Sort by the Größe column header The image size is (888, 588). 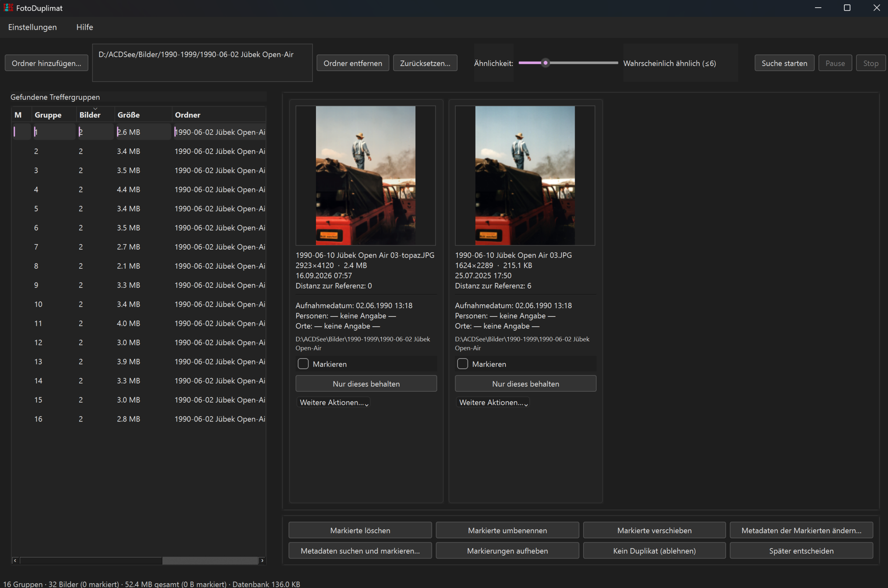[x=143, y=114]
